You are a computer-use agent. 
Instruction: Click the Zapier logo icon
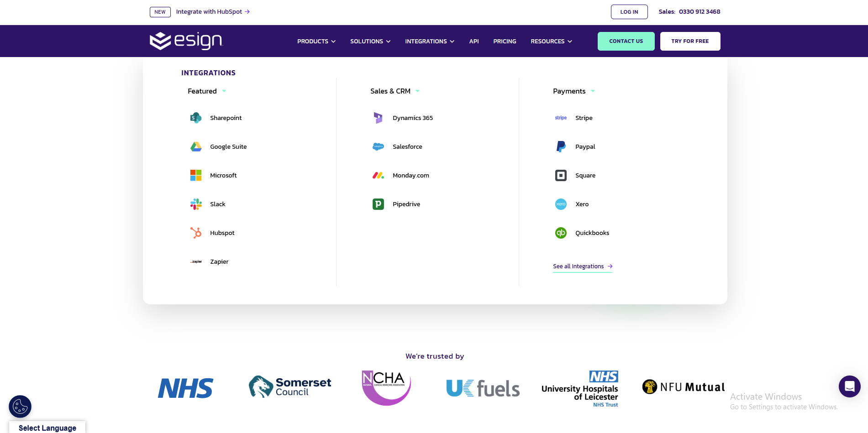coord(196,261)
